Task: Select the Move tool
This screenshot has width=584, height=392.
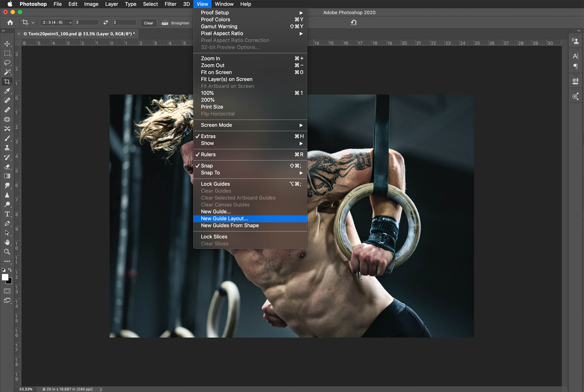Action: (7, 44)
